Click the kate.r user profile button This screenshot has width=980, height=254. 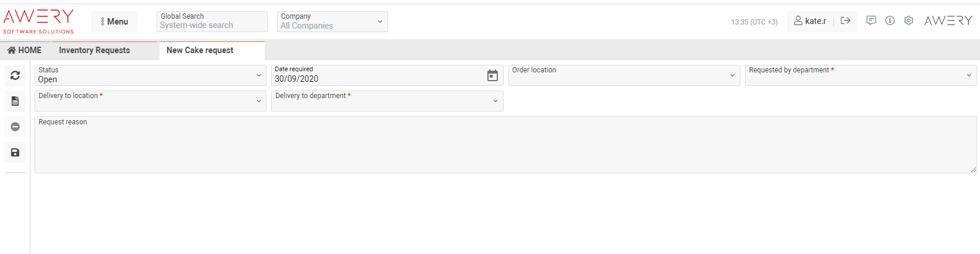[x=811, y=21]
